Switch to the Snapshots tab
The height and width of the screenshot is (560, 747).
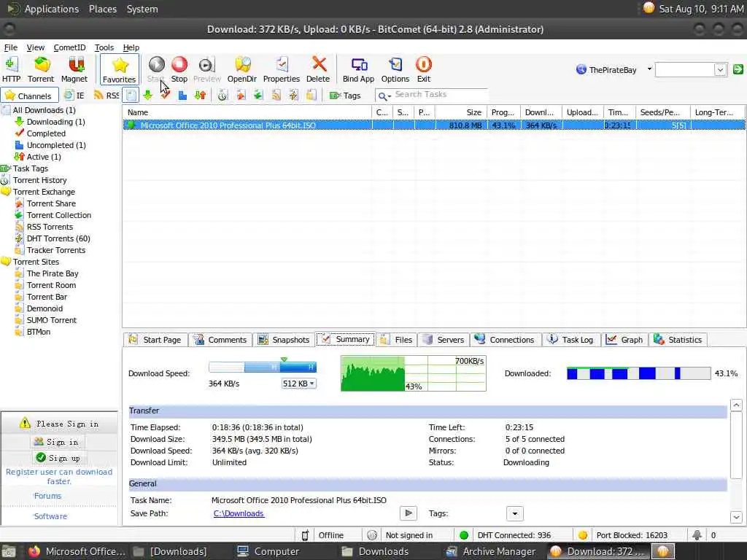click(x=284, y=340)
